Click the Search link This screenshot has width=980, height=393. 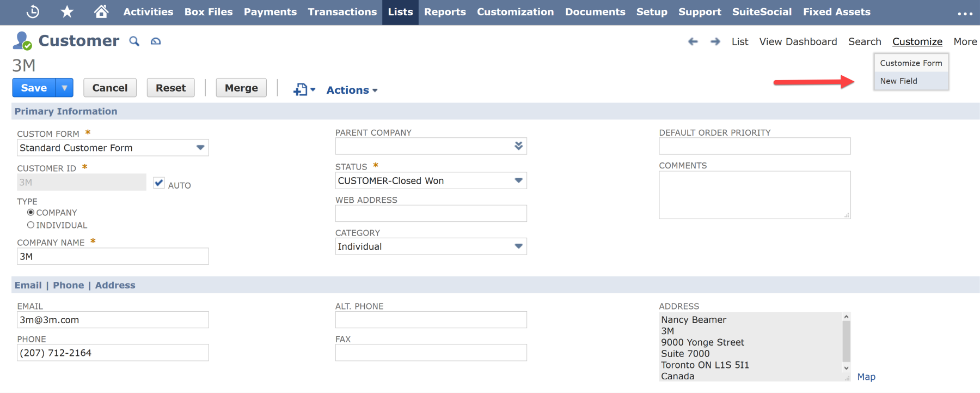pyautogui.click(x=865, y=41)
